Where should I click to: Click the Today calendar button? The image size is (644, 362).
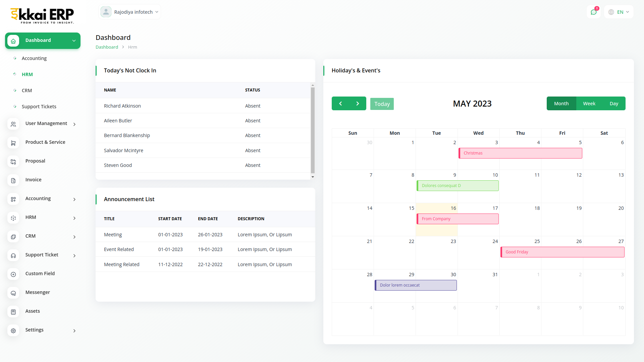(382, 104)
